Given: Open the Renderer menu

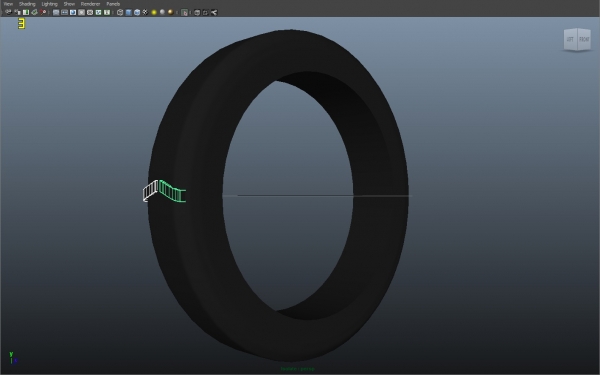Looking at the screenshot, I should (90, 4).
